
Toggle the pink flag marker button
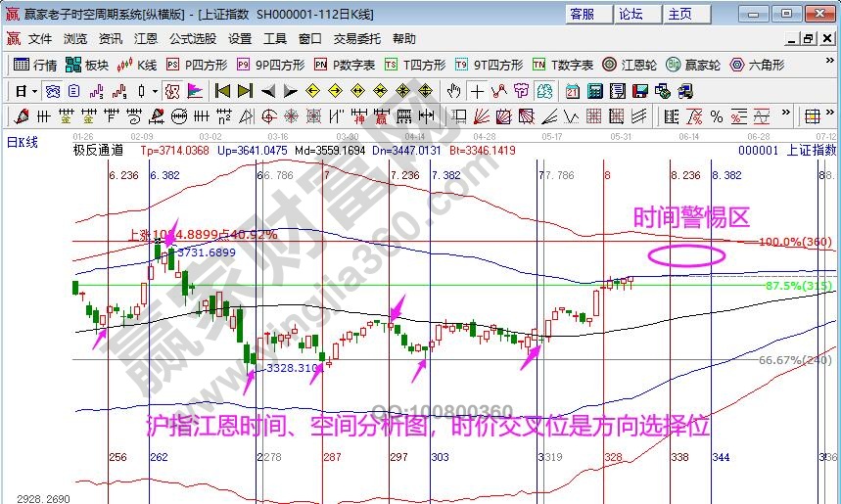click(195, 91)
